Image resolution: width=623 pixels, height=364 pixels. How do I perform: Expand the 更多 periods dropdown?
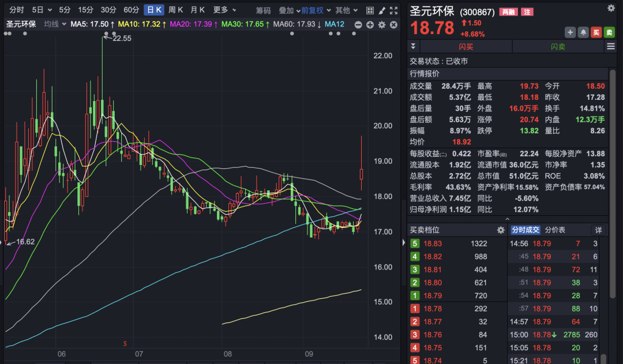pos(224,10)
